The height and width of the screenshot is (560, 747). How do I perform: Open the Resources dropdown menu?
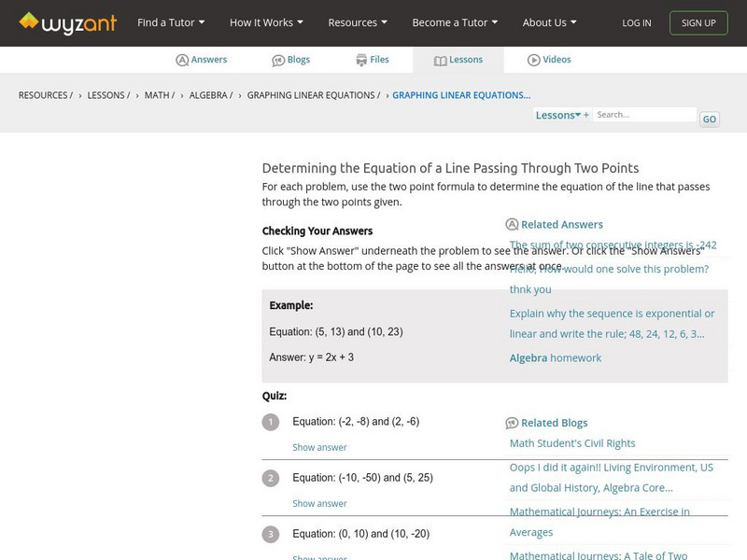click(x=358, y=22)
